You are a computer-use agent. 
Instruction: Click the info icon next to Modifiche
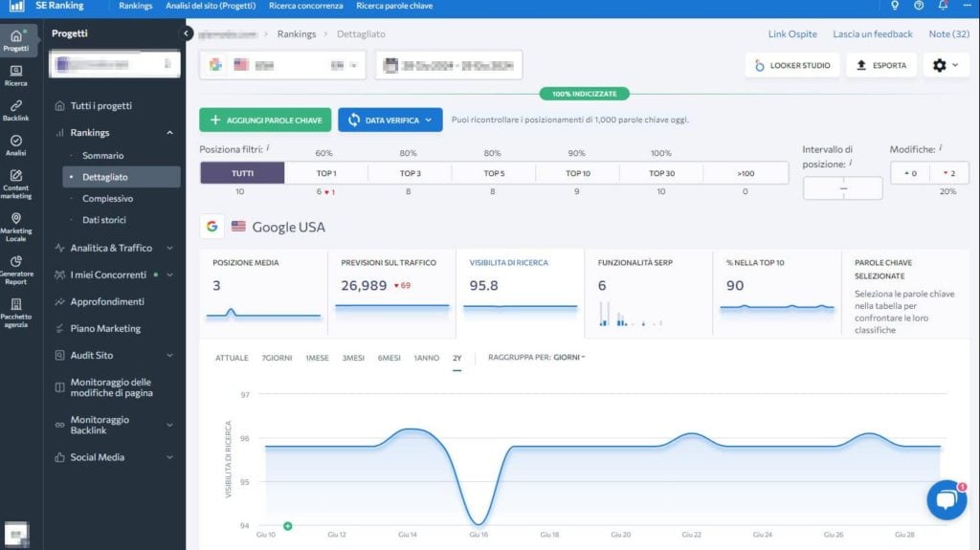pyautogui.click(x=941, y=147)
